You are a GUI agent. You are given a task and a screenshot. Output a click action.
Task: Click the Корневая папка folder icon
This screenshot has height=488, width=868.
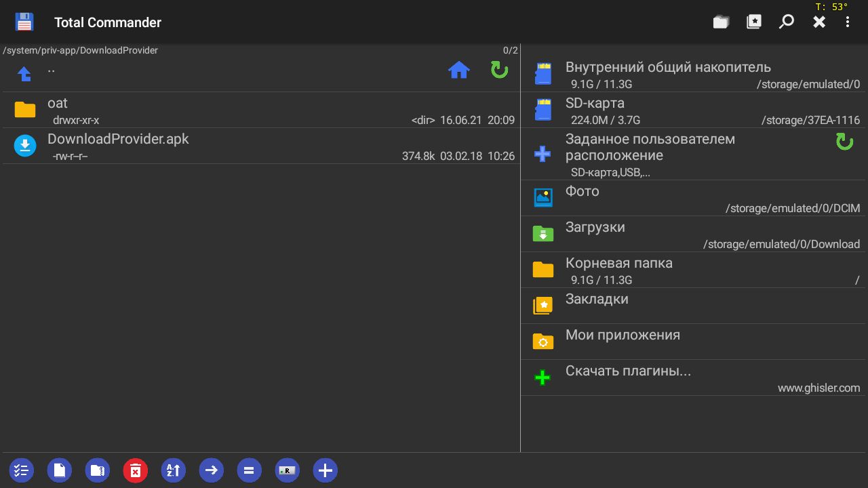[543, 270]
